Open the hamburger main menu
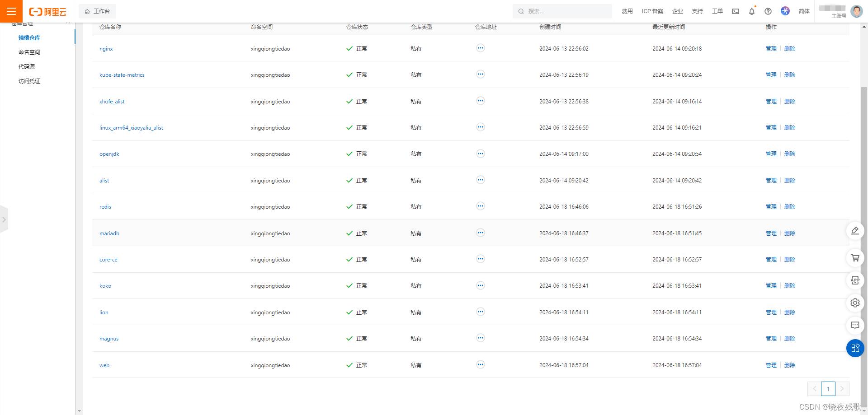 (11, 11)
